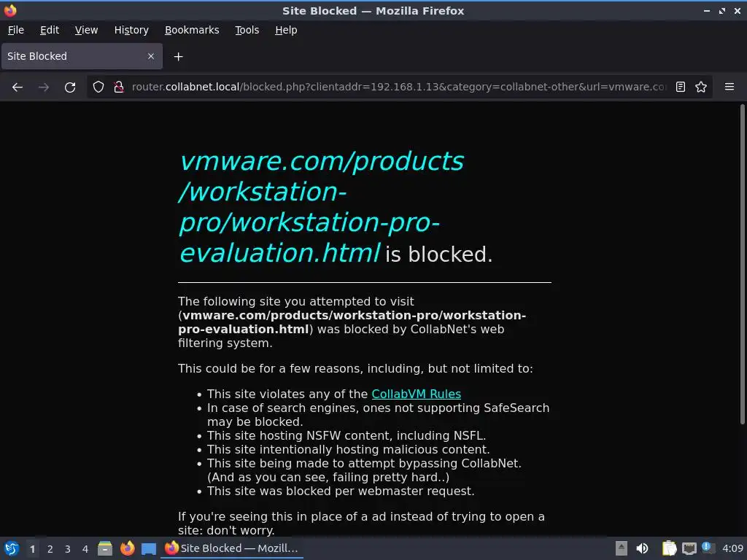Image resolution: width=747 pixels, height=560 pixels.
Task: Open the View menu
Action: (x=86, y=30)
